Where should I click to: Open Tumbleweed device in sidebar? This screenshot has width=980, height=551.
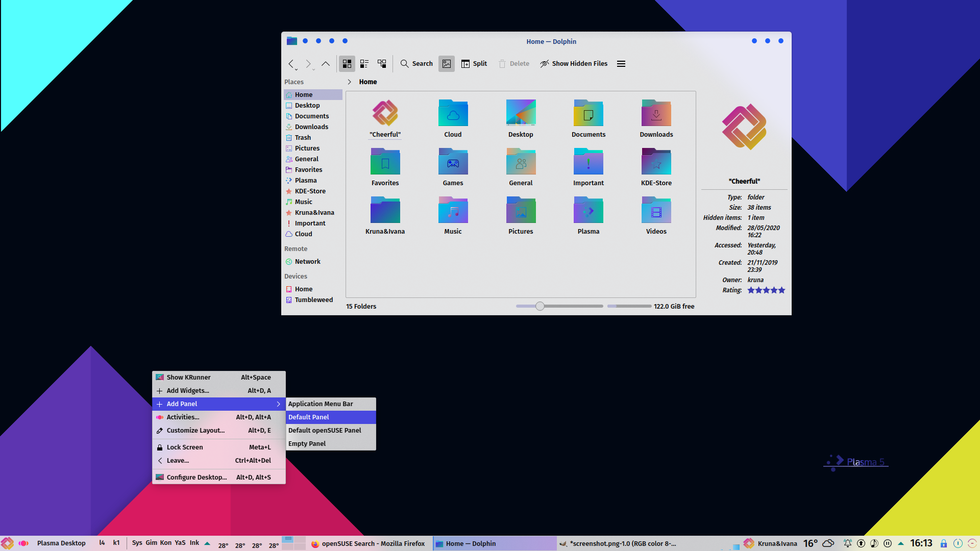313,300
